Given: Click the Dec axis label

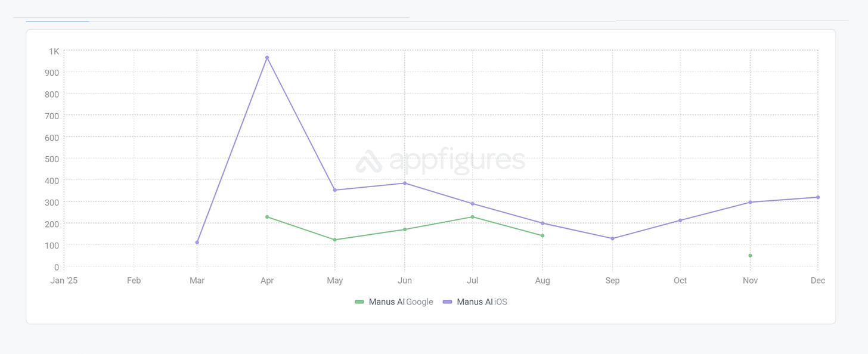Looking at the screenshot, I should point(818,281).
